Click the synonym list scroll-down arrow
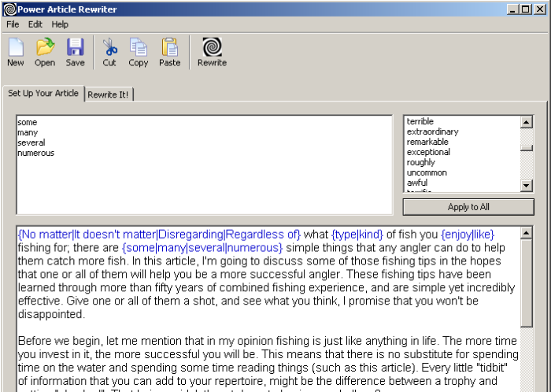The width and height of the screenshot is (551, 392). point(527,185)
